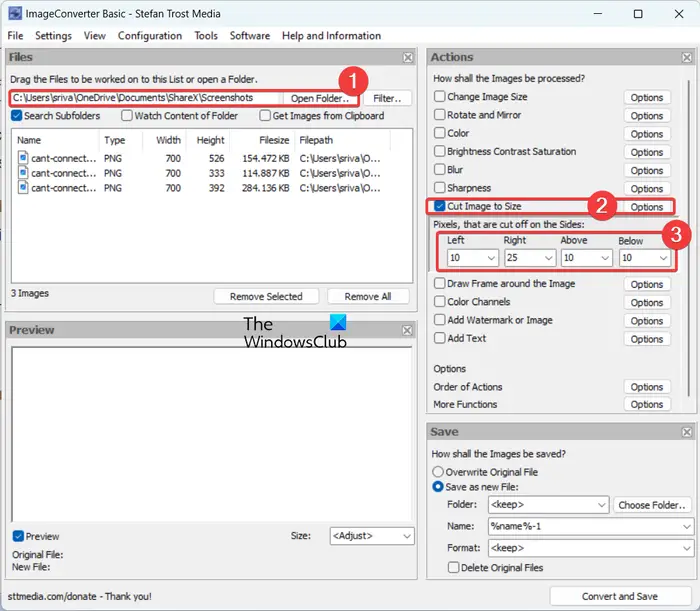
Task: Open the Software menu
Action: click(250, 36)
